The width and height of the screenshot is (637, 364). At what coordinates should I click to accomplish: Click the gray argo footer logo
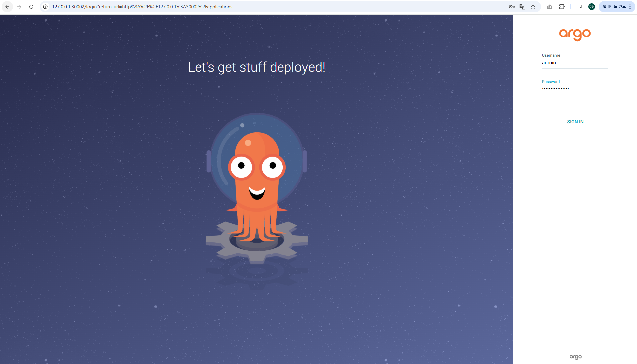coord(576,357)
